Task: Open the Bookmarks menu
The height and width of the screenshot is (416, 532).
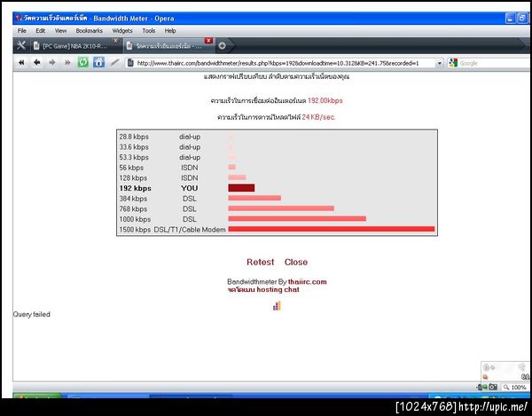Action: (90, 31)
